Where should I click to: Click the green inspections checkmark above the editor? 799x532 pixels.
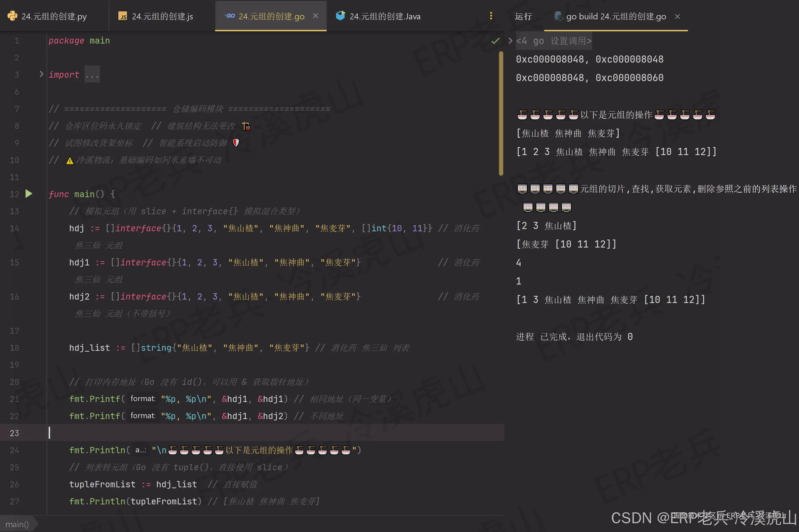(495, 40)
